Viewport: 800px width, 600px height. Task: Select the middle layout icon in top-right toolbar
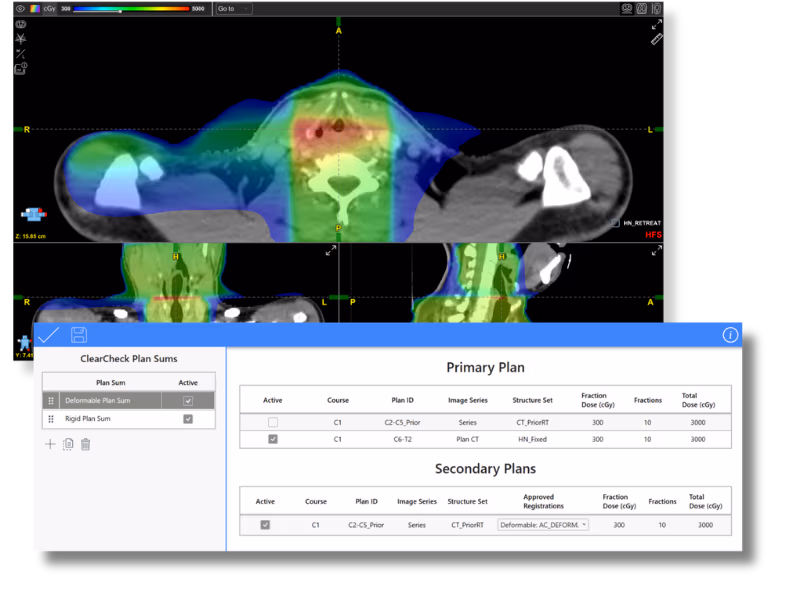642,9
